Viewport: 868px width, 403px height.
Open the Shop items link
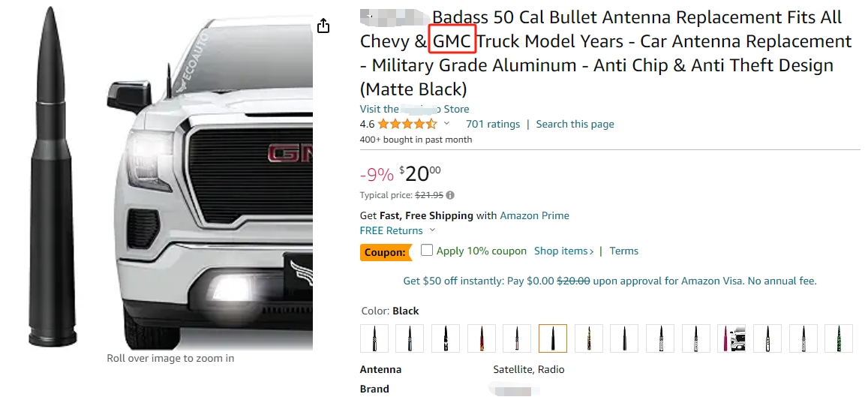[563, 251]
